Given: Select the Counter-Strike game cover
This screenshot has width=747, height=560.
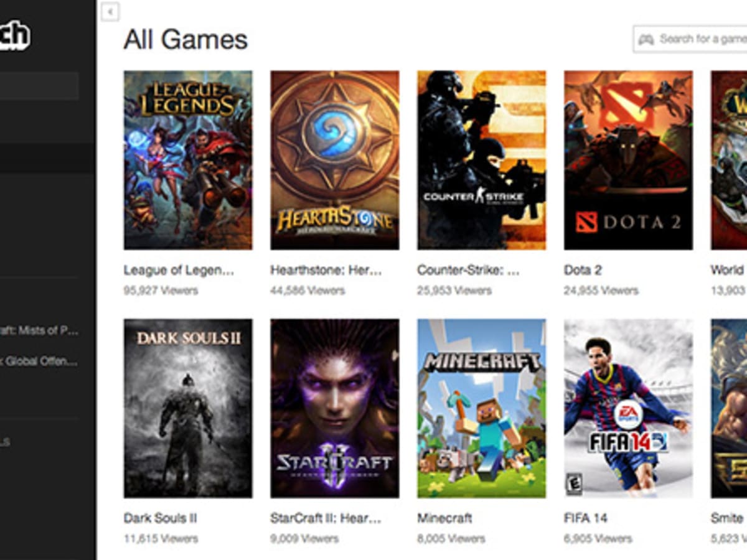Looking at the screenshot, I should click(482, 160).
